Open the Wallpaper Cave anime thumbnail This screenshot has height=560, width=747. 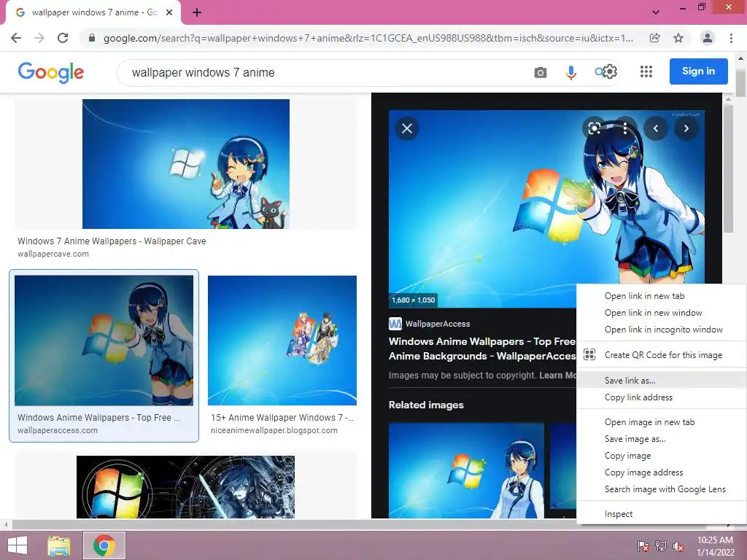(186, 164)
